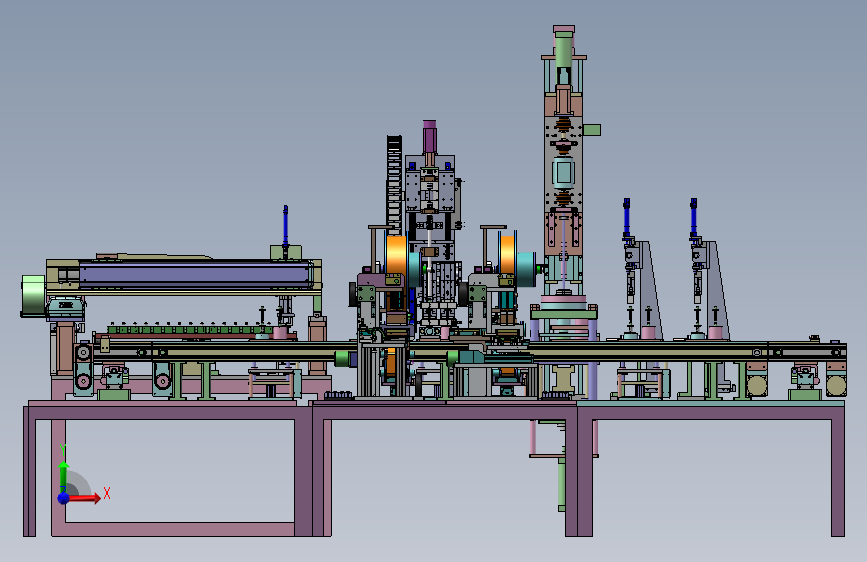Select the teal cylinder beside the right spool
The width and height of the screenshot is (867, 562).
pos(525,269)
